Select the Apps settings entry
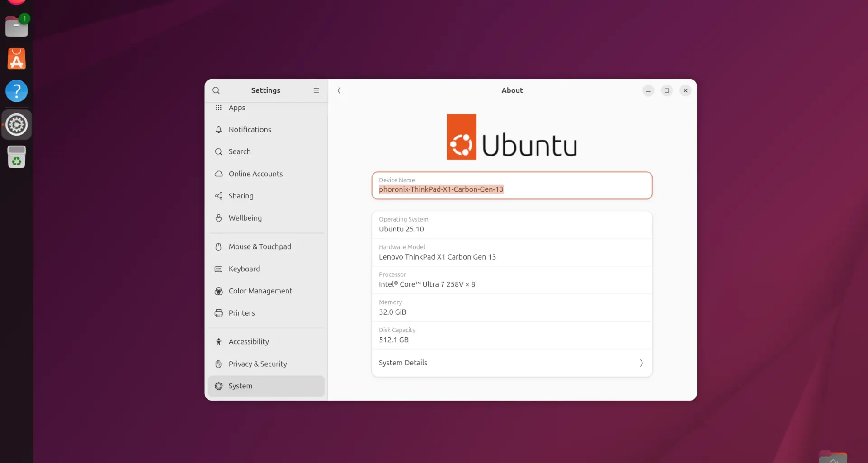This screenshot has height=463, width=868. click(x=236, y=108)
